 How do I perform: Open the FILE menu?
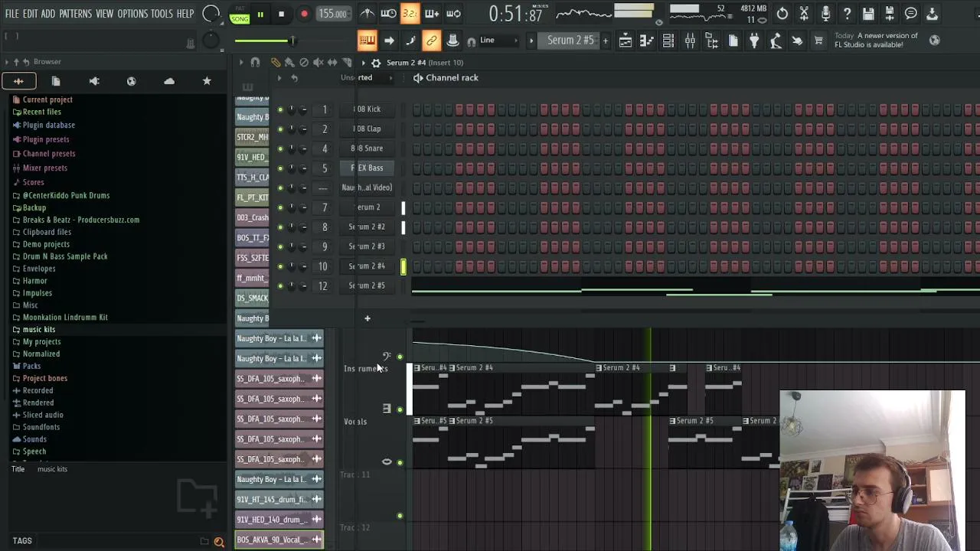coord(12,14)
